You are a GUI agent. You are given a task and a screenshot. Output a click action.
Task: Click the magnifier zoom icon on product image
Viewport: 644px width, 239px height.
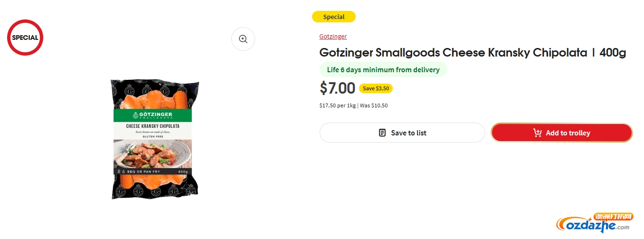tap(243, 39)
